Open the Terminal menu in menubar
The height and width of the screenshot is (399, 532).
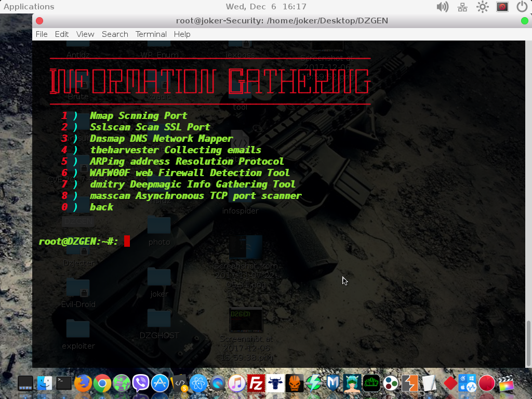[x=151, y=34]
